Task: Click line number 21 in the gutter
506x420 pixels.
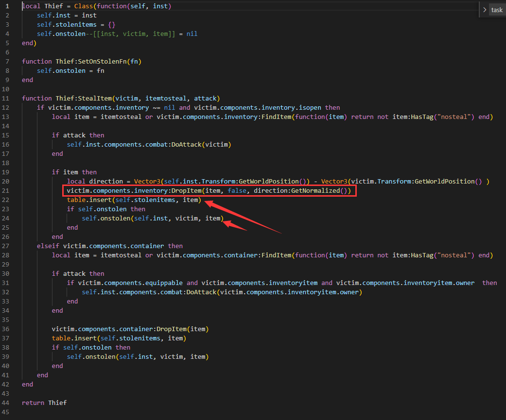Action: point(6,190)
